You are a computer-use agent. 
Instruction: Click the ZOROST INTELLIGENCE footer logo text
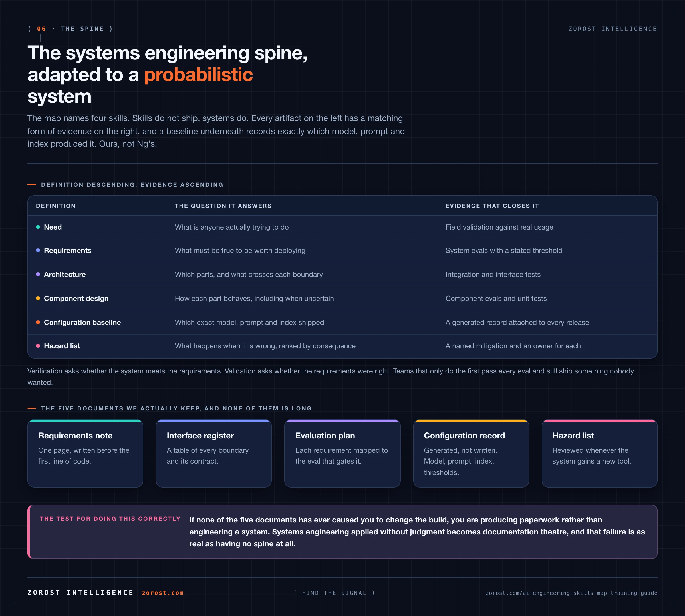(80, 592)
